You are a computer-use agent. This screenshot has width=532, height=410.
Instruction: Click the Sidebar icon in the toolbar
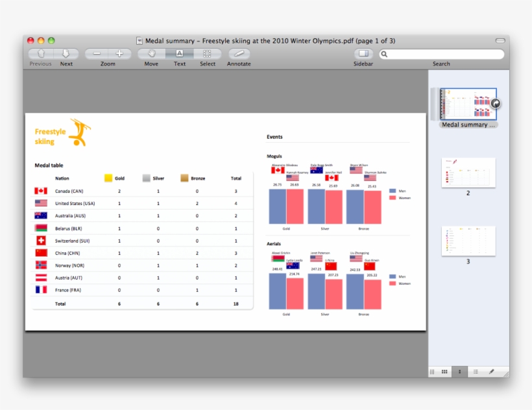click(363, 54)
